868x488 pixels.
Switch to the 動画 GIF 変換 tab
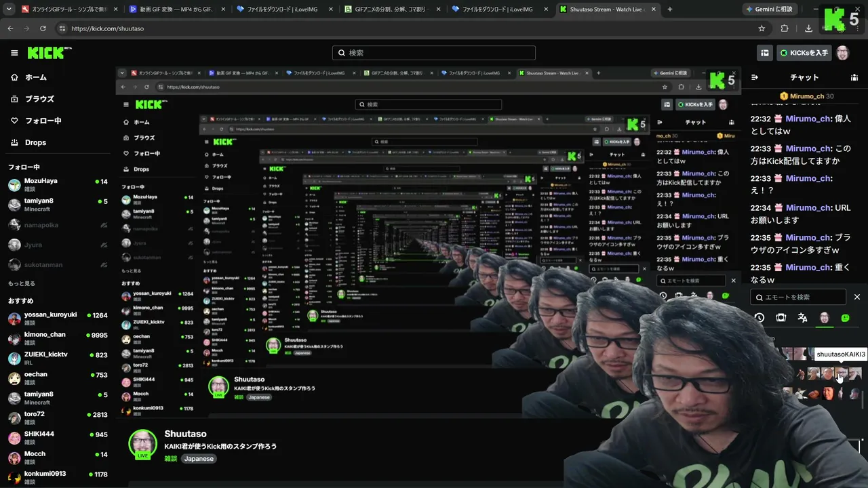177,9
